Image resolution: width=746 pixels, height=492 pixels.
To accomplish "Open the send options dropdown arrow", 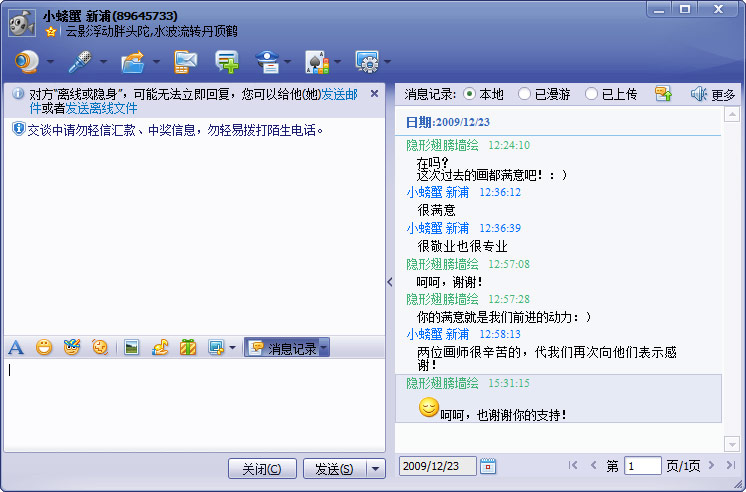I will click(375, 469).
